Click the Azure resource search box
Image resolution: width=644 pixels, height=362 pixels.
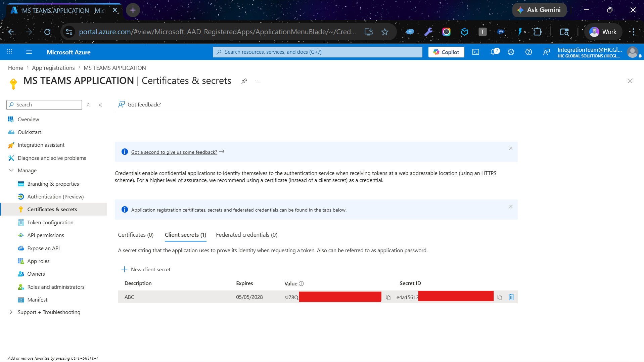[317, 52]
